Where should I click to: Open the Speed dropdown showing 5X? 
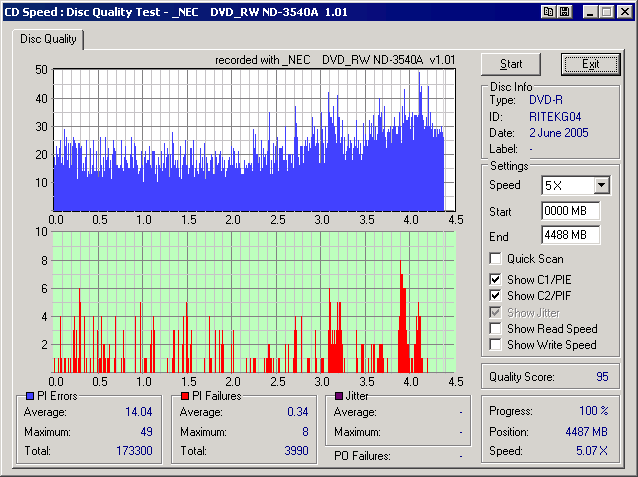pyautogui.click(x=600, y=185)
